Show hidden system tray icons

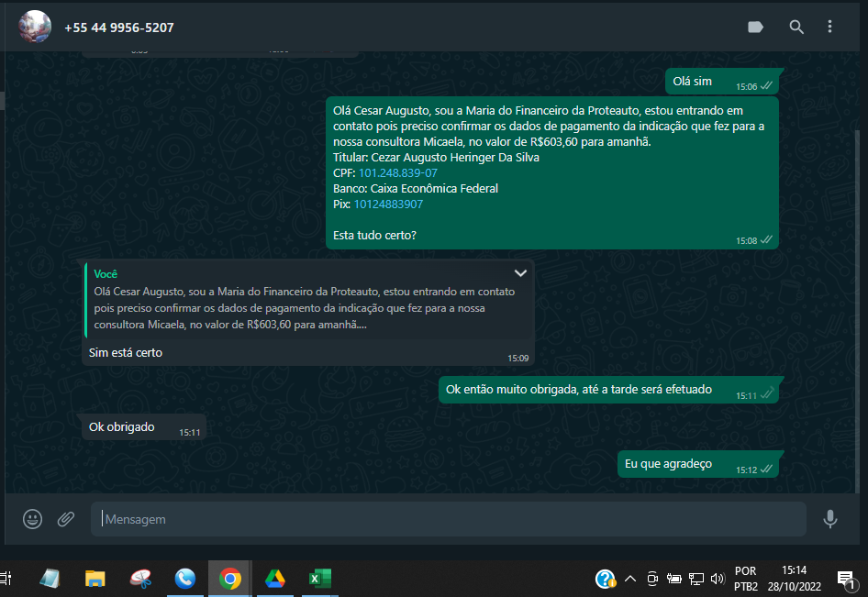pos(630,579)
